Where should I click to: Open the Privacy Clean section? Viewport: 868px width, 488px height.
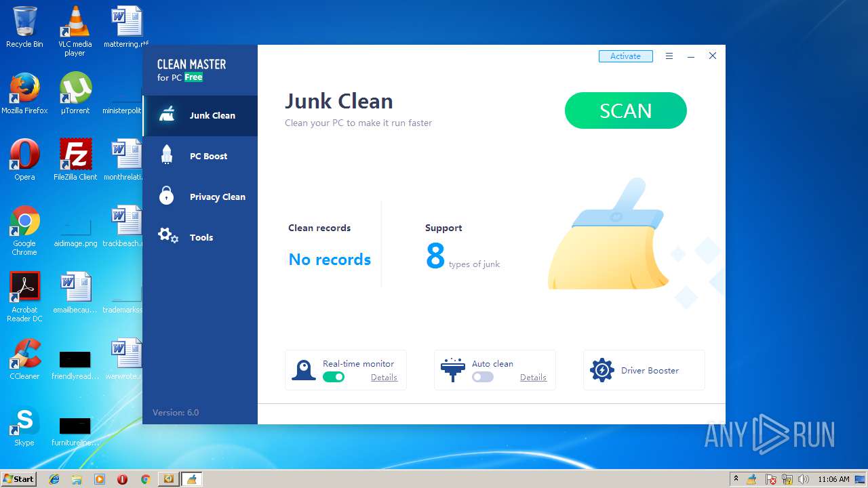pos(200,197)
